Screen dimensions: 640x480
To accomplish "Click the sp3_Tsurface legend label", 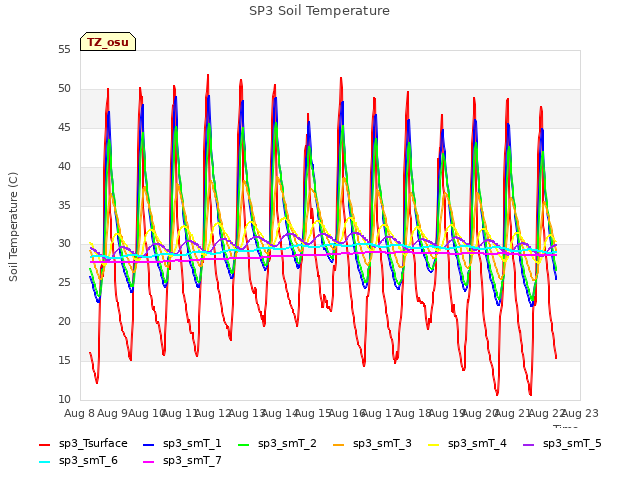I will [93, 443].
